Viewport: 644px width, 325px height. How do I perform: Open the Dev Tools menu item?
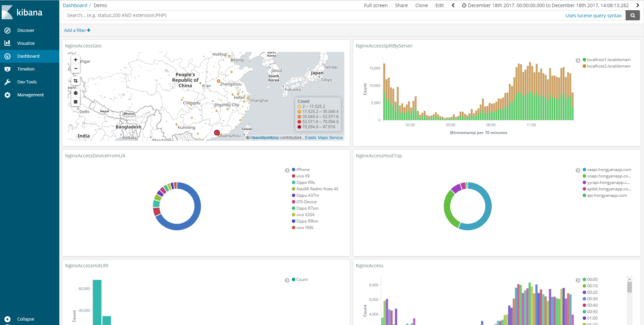click(x=29, y=82)
